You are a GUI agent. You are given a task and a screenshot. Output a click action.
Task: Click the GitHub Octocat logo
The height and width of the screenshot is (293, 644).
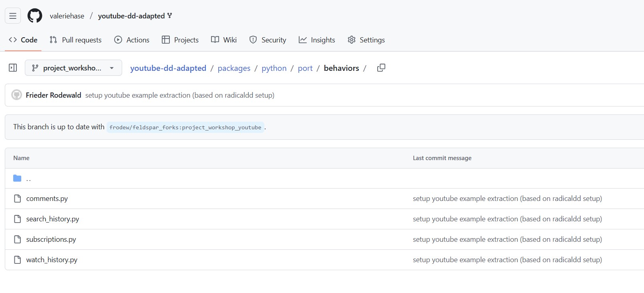[x=35, y=16]
